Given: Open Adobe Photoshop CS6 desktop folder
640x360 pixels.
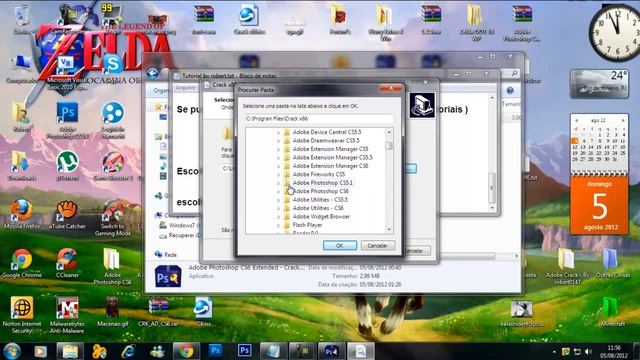Looking at the screenshot, I should (x=112, y=267).
